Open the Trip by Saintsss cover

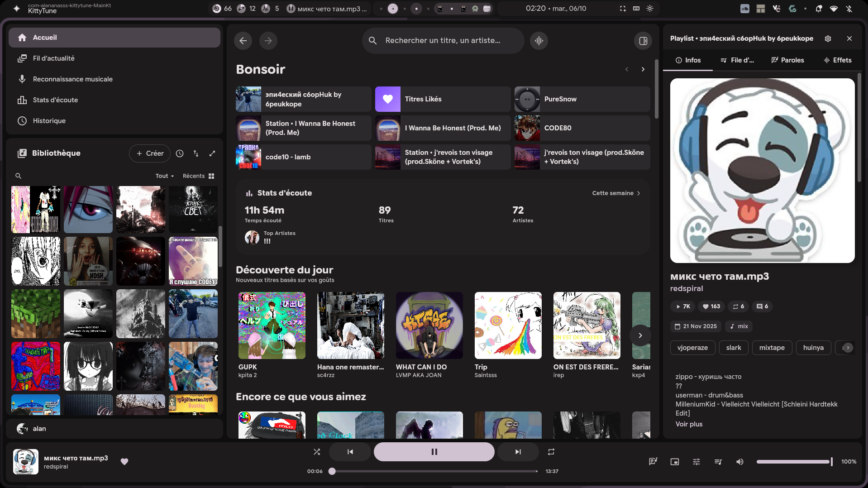click(508, 325)
